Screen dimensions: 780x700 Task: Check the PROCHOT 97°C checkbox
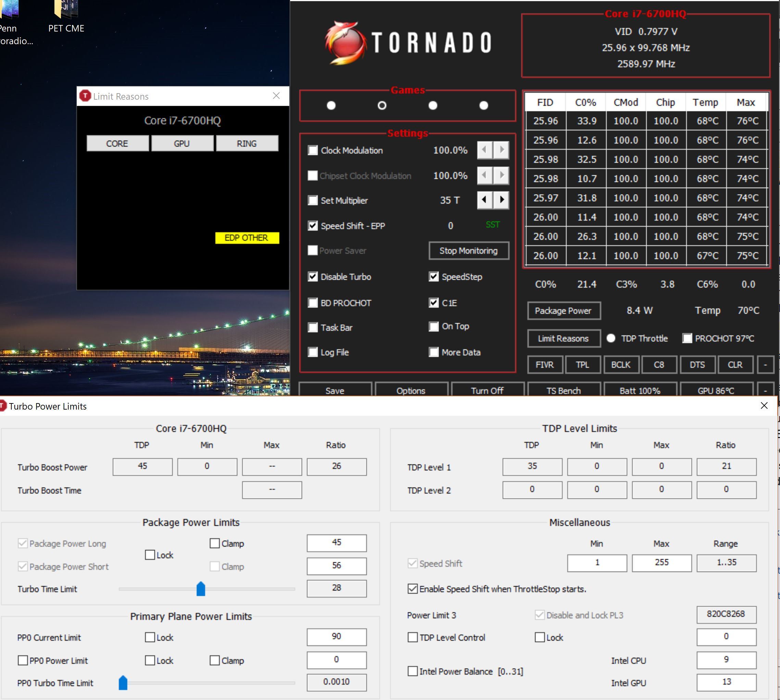click(x=687, y=338)
